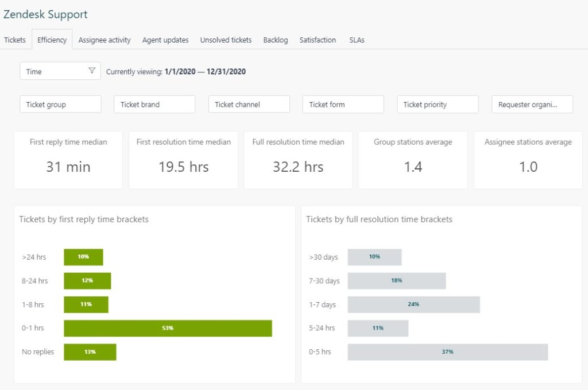Viewport: 588px width, 390px height.
Task: Click the >30 days 10% bar
Action: tap(374, 257)
